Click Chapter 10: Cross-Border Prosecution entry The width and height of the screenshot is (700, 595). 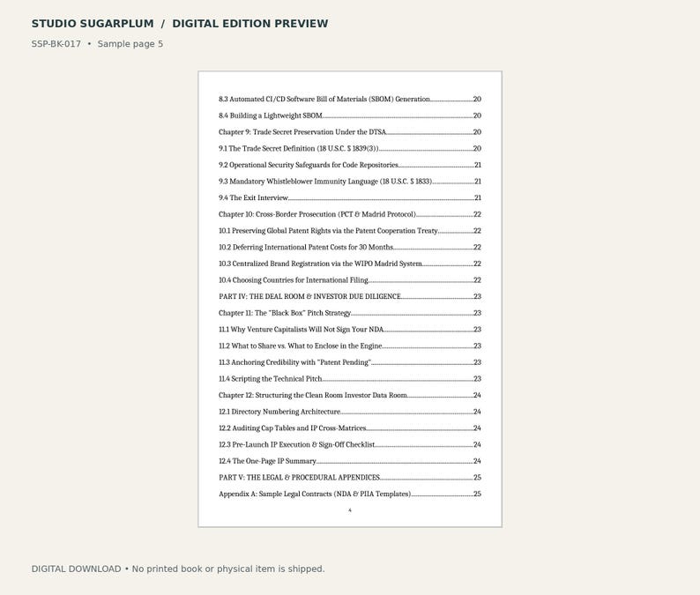tap(350, 214)
